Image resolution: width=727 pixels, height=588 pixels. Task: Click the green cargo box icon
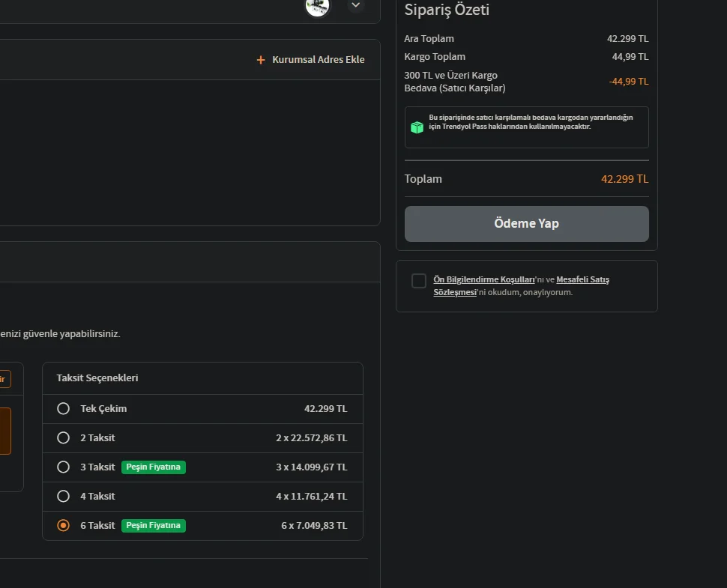tap(417, 127)
